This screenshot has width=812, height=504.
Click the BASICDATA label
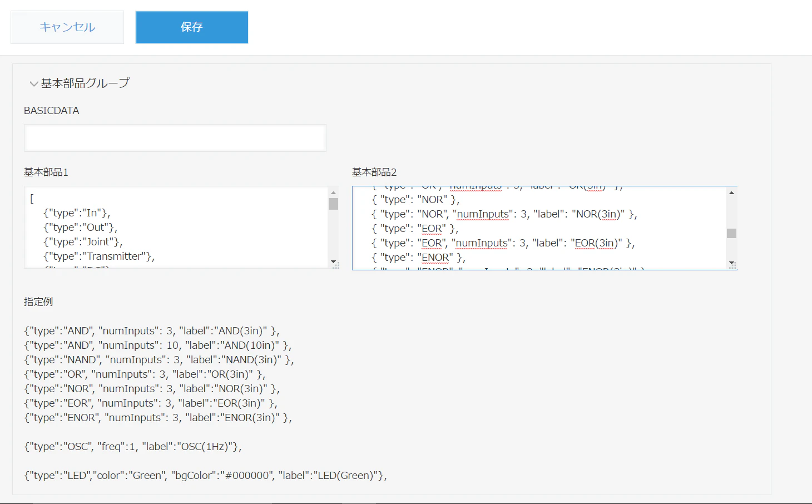(x=52, y=111)
